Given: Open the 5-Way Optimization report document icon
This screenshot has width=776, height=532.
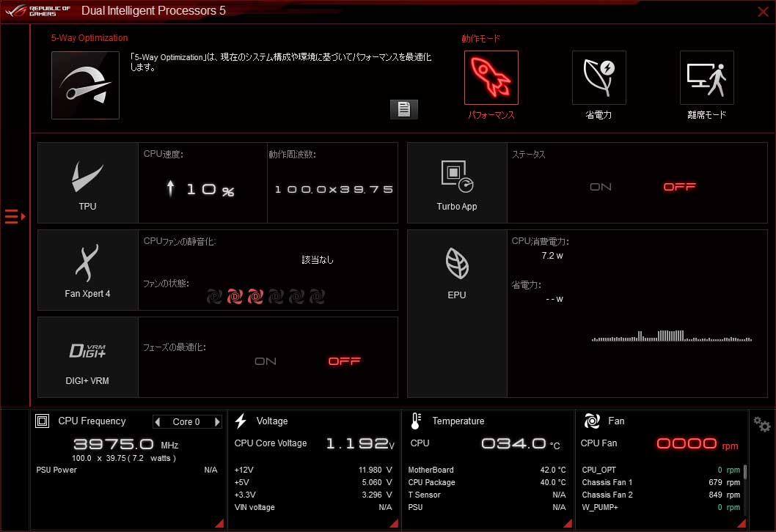Looking at the screenshot, I should click(404, 109).
